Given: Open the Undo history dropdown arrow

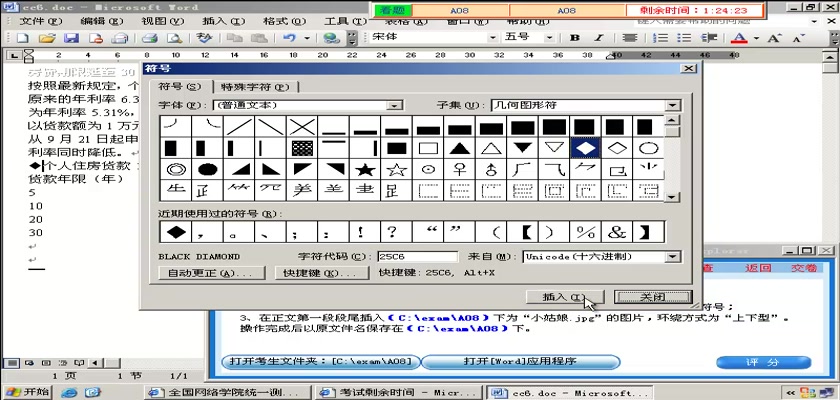Looking at the screenshot, I should tap(307, 38).
